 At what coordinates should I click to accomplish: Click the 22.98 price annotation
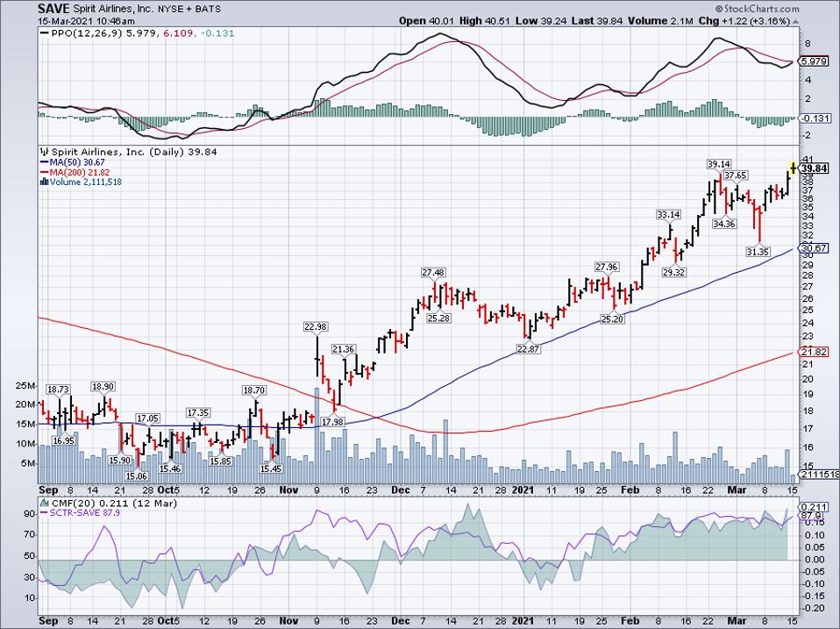coord(316,327)
